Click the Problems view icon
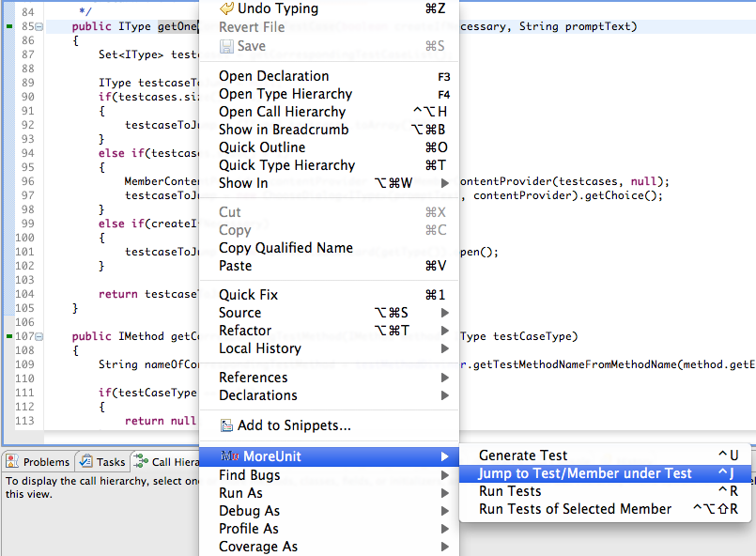The width and height of the screenshot is (756, 556). pyautogui.click(x=13, y=461)
